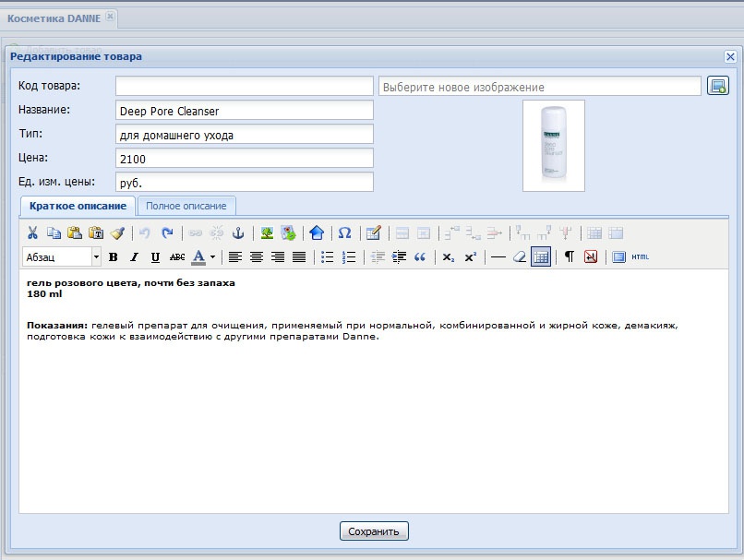Viewport: 744px width, 560px height.
Task: Click the blue house icon in the toolbar
Action: 317,232
